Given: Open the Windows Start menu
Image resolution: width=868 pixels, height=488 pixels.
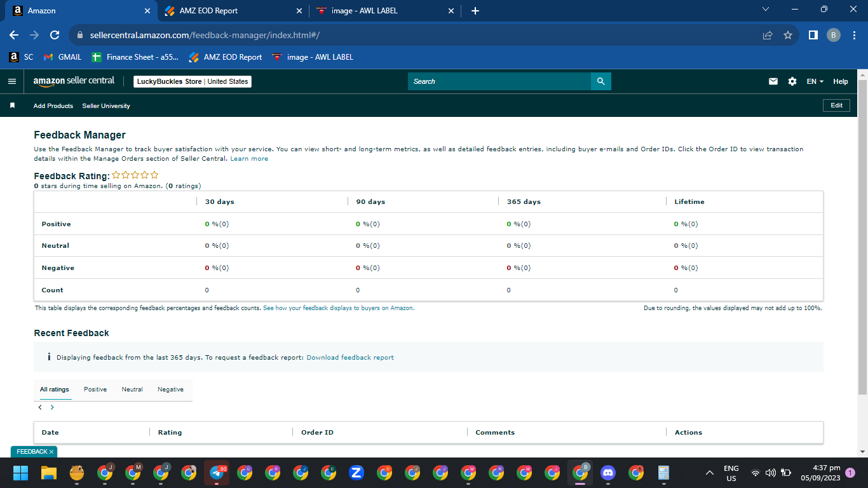Looking at the screenshot, I should click(21, 473).
